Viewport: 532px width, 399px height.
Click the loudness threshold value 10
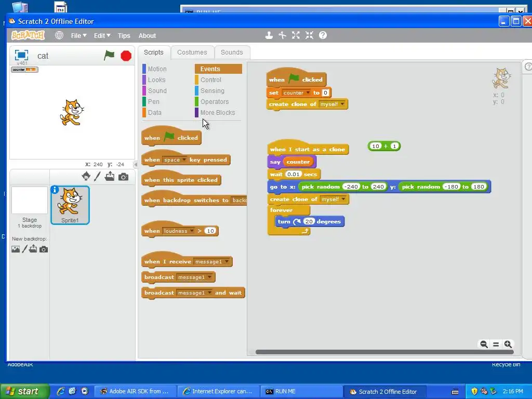coord(210,231)
